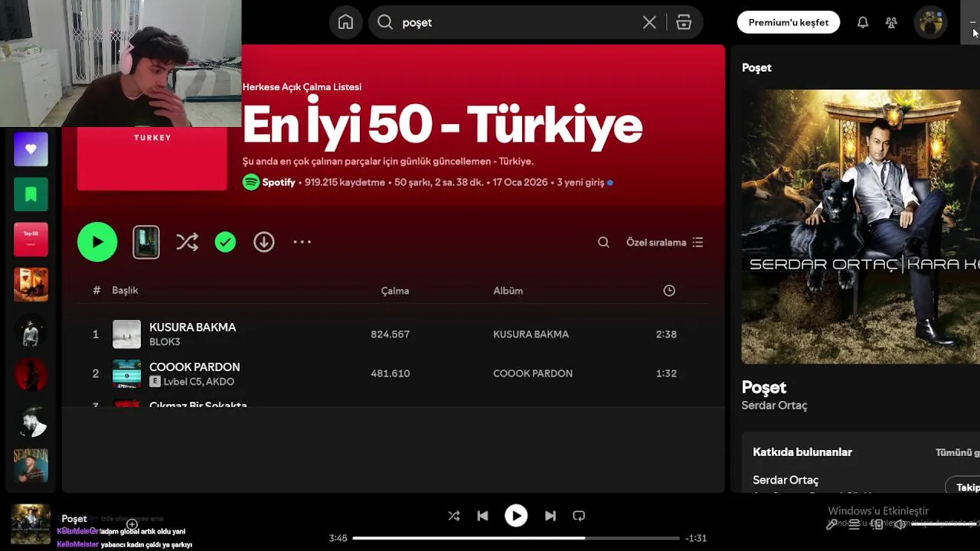Open the COOOK PARDON album link
Image resolution: width=980 pixels, height=551 pixels.
[533, 373]
